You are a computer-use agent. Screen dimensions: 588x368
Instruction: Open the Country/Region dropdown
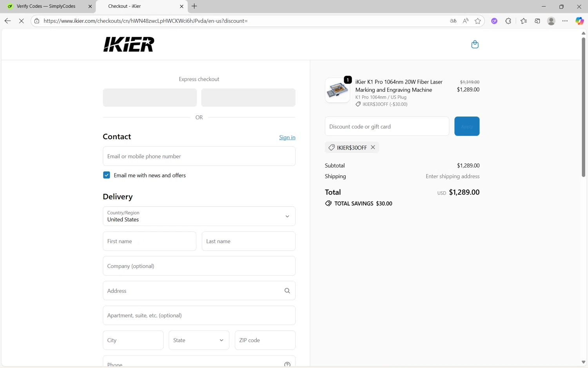tap(199, 216)
